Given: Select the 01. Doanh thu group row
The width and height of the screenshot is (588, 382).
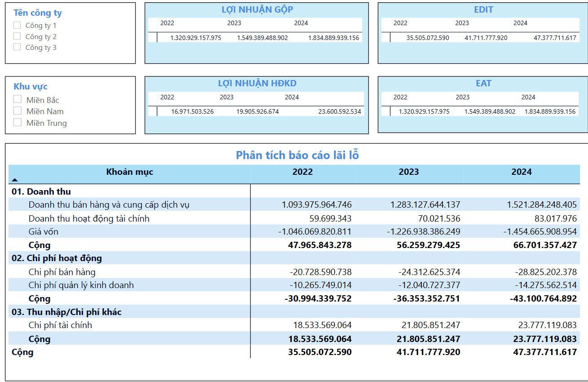Looking at the screenshot, I should tap(41, 191).
